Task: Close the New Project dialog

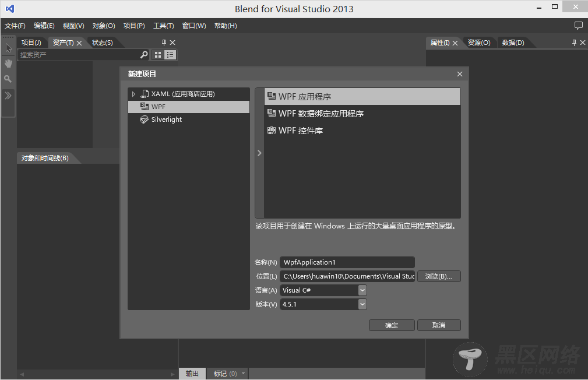Action: [x=460, y=74]
